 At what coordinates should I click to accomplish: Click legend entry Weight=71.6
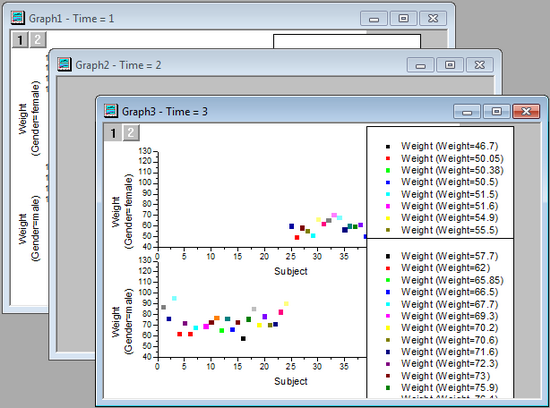(x=449, y=352)
